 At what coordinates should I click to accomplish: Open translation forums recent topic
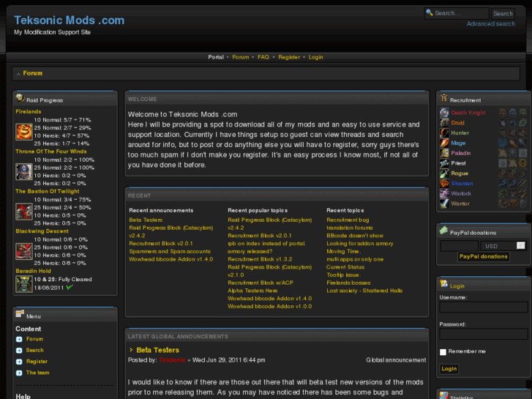[350, 228]
